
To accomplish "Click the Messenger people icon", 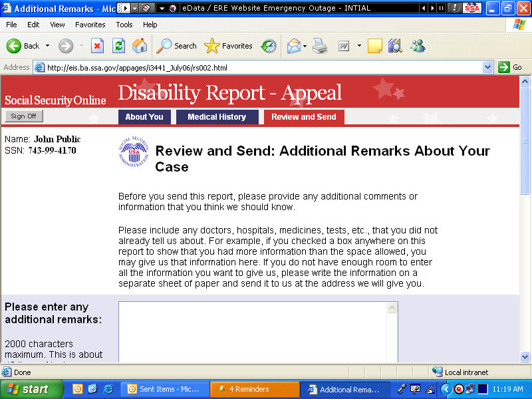I will 418,46.
